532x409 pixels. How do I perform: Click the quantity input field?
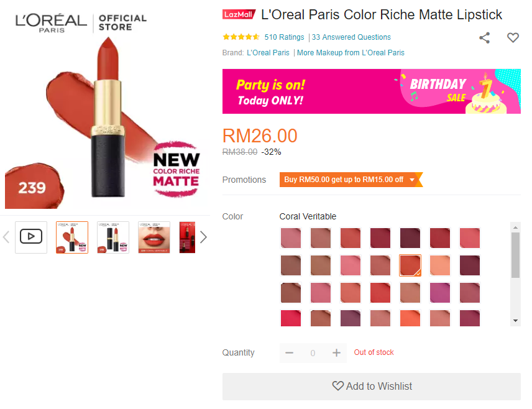(313, 353)
